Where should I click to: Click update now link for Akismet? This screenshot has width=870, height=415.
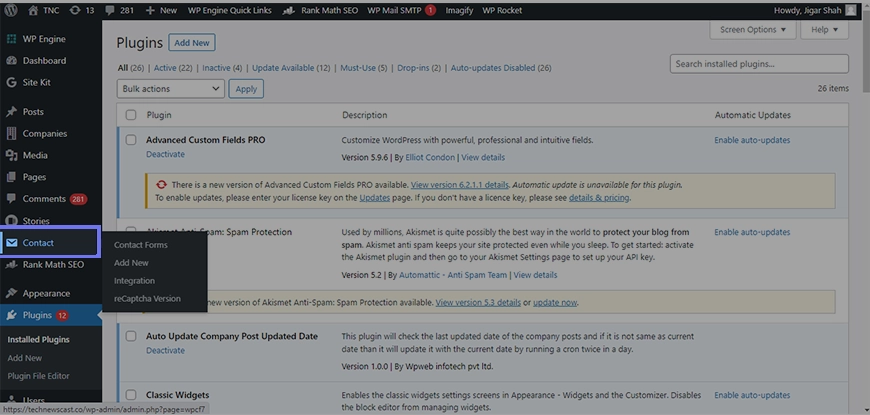click(555, 302)
